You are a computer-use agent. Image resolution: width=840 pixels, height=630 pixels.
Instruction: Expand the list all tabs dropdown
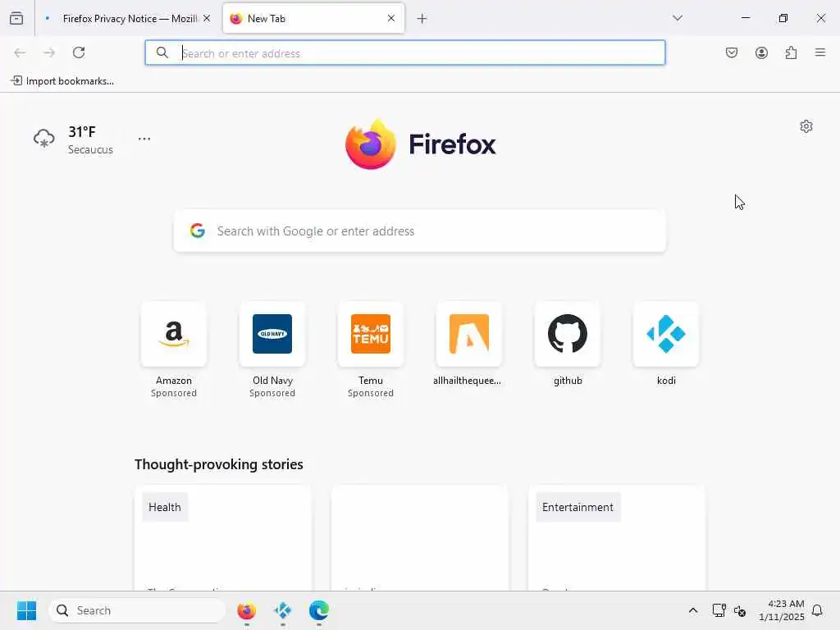tap(677, 18)
